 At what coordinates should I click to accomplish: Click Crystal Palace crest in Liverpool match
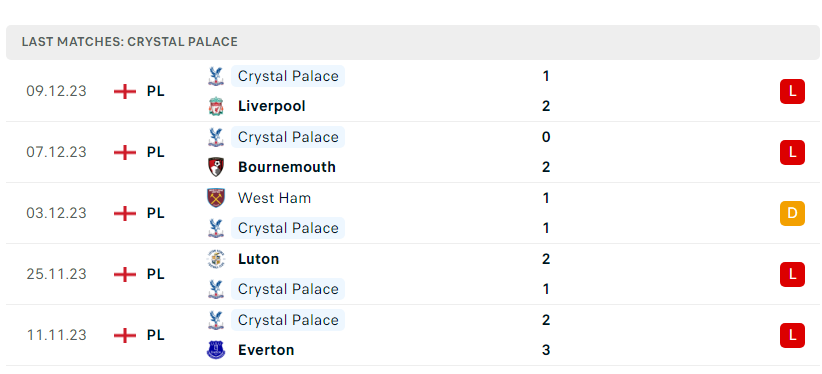[x=215, y=77]
